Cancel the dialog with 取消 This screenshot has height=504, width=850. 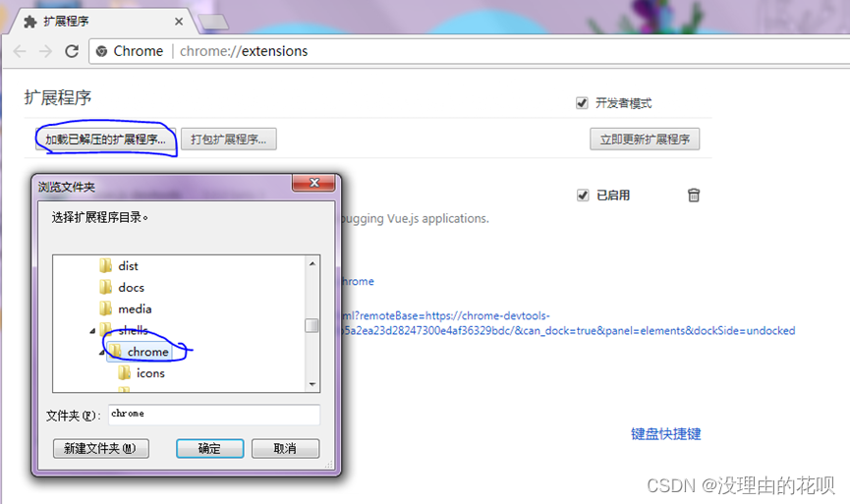click(x=285, y=448)
